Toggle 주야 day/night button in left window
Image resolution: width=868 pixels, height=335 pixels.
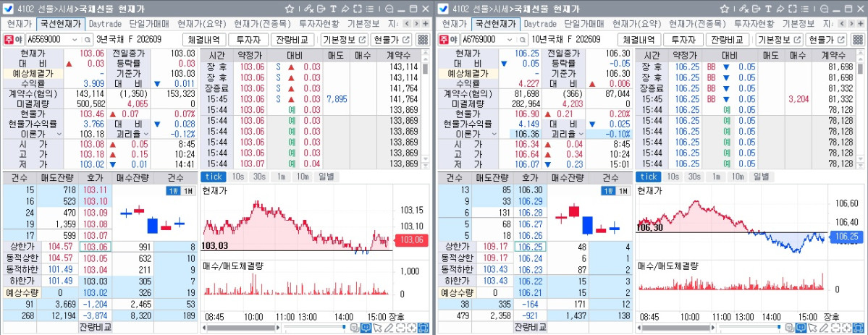(13, 40)
